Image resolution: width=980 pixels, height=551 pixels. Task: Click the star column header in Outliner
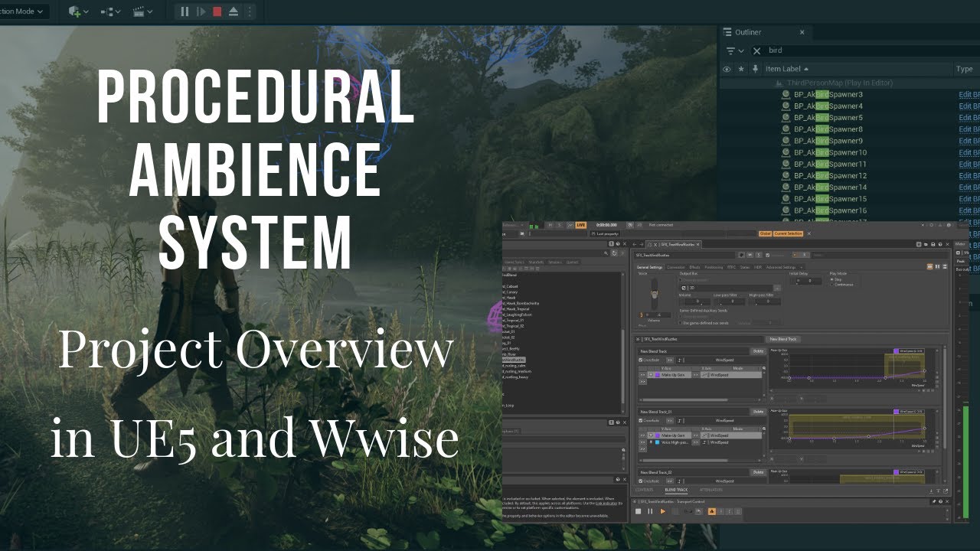(x=741, y=69)
